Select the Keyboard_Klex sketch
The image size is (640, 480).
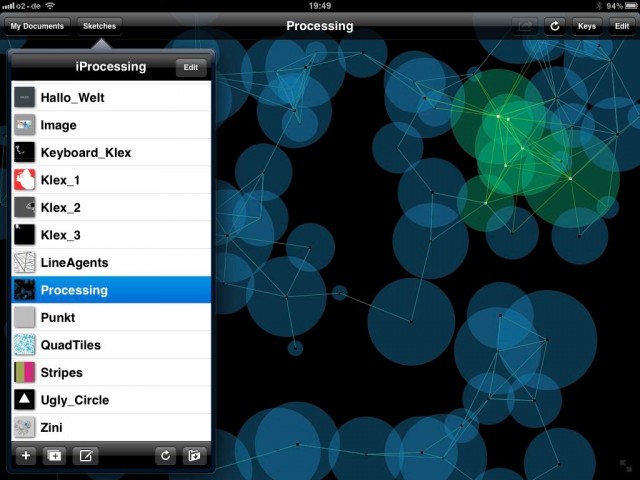(x=111, y=153)
